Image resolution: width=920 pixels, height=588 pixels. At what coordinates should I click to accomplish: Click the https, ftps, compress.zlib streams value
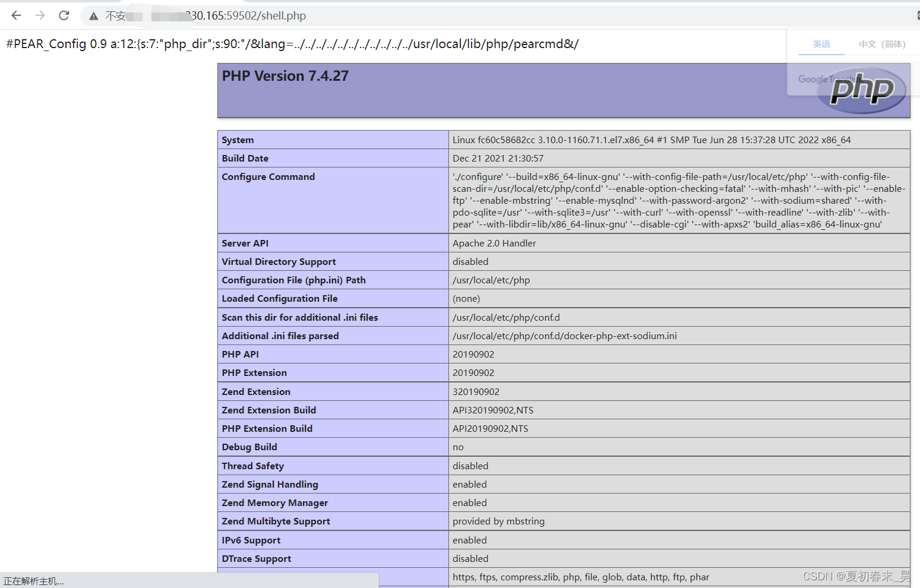pos(581,577)
